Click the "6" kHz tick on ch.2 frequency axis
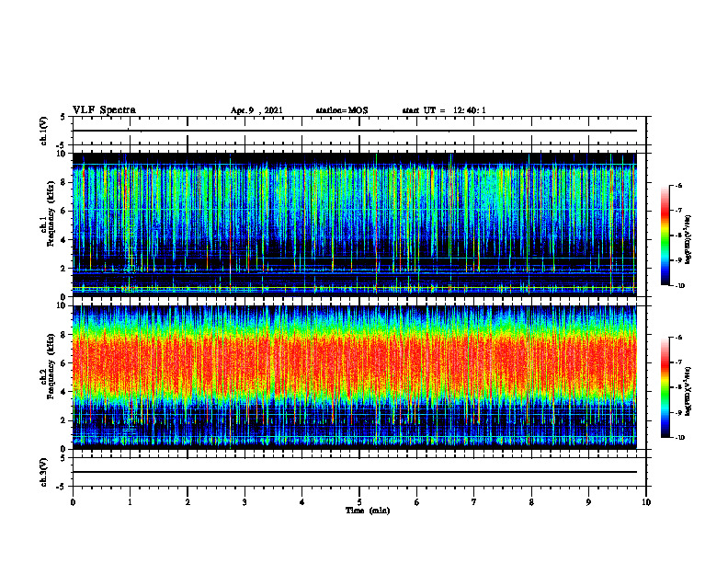The image size is (728, 563). (x=64, y=363)
